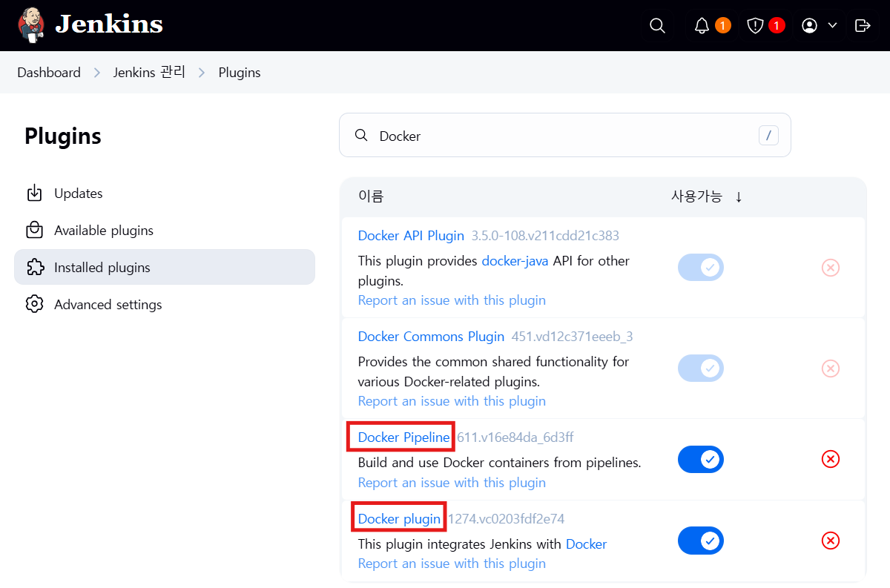The image size is (890, 588).
Task: Click version text 451.vd12c371eeeb_3
Action: point(572,337)
